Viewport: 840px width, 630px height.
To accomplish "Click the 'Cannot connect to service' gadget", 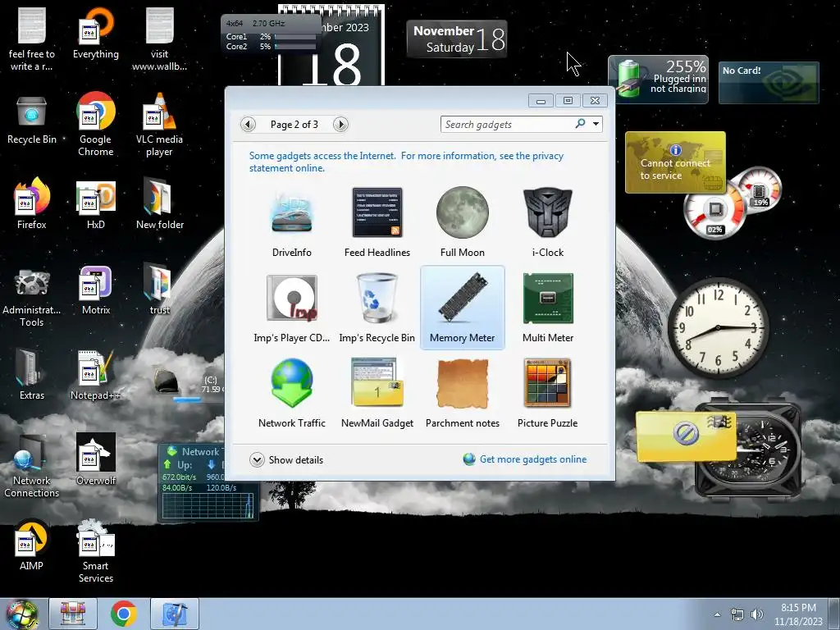I will (676, 162).
